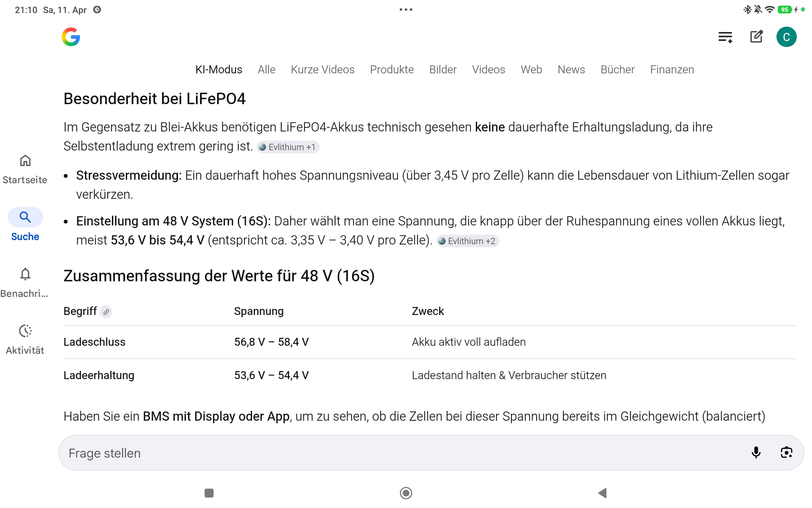The image size is (812, 508).
Task: Start a new chat with the pencil icon
Action: click(756, 37)
